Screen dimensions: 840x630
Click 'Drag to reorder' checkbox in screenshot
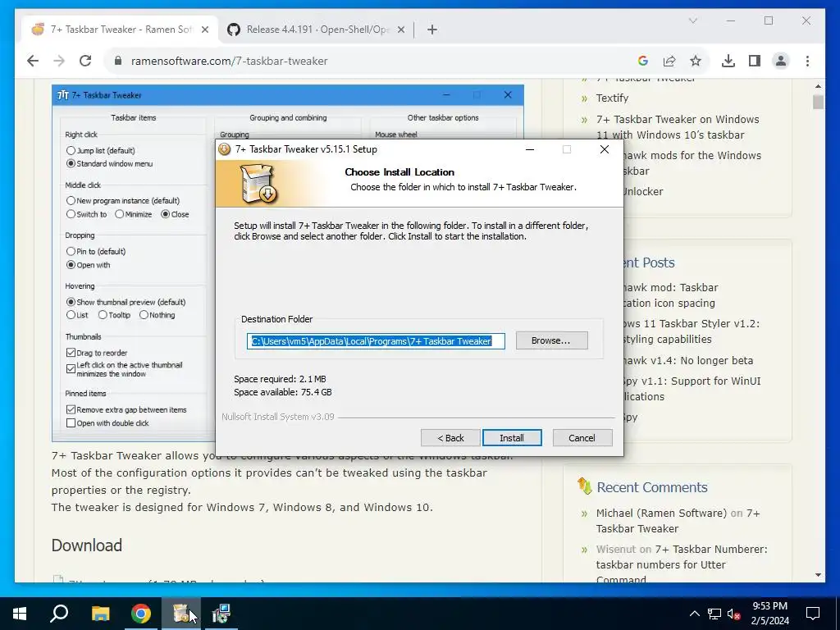(71, 353)
